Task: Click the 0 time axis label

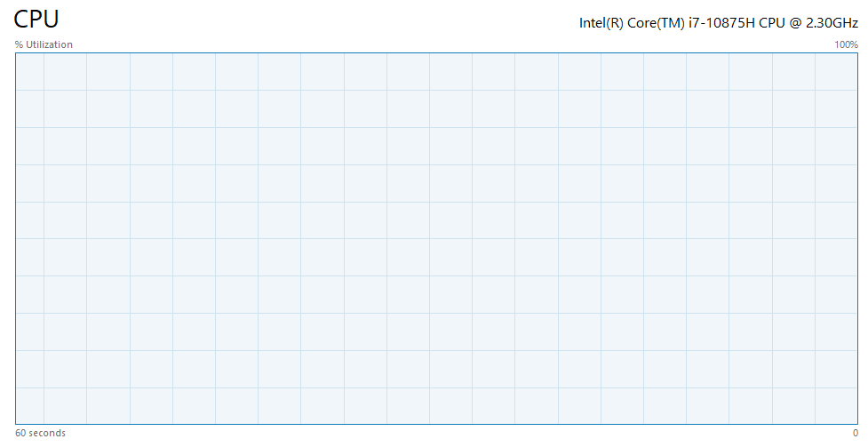Action: 856,433
